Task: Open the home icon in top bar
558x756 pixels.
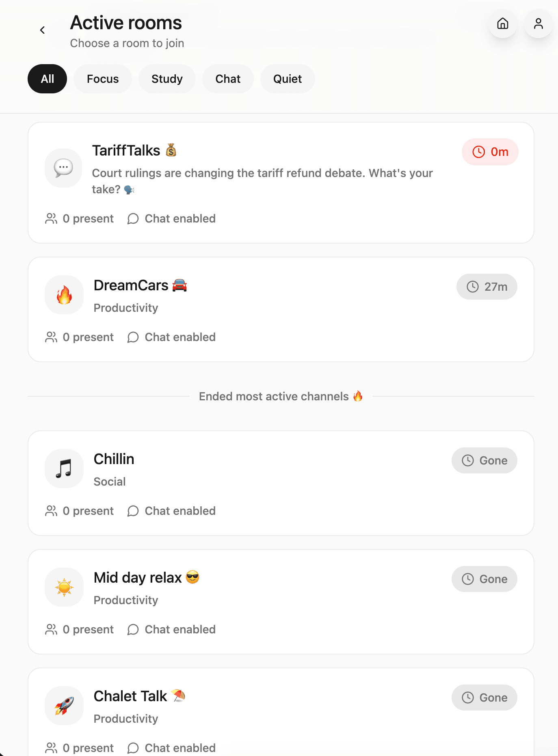Action: coord(502,24)
